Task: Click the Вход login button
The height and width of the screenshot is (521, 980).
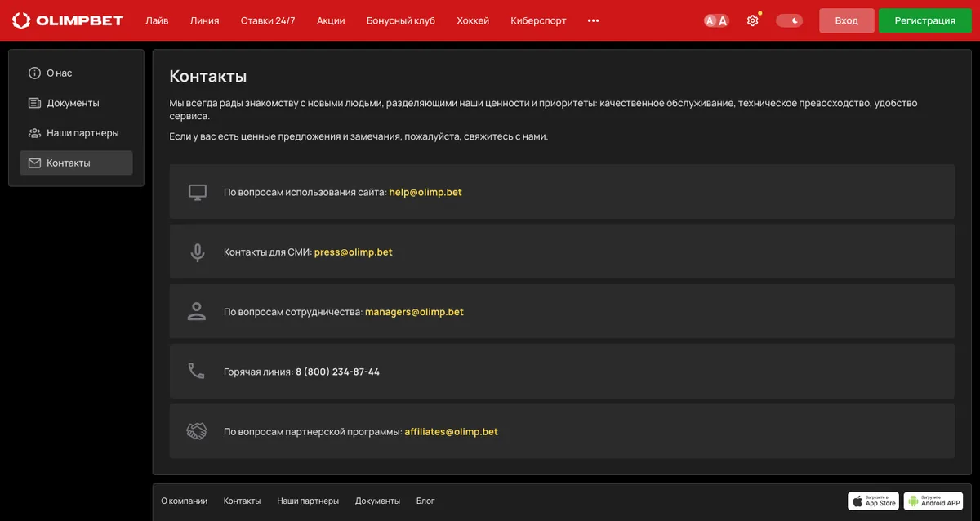Action: (x=847, y=20)
